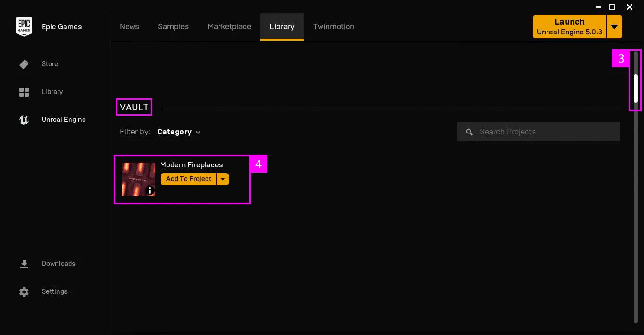
Task: Open the Category filter dropdown
Action: (179, 132)
